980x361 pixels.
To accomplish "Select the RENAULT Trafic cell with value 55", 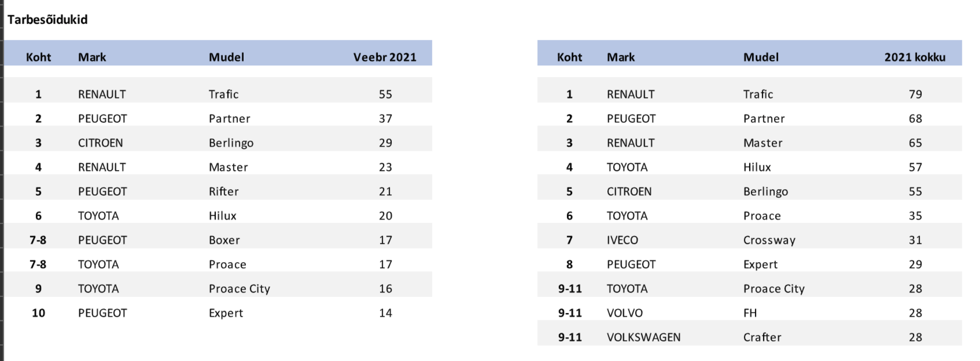I will tap(385, 94).
